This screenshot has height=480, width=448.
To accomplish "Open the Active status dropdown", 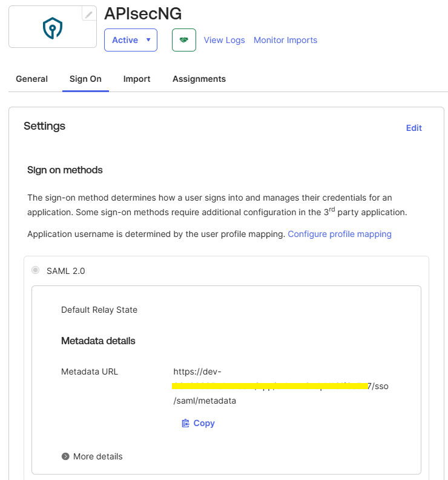I will (131, 40).
